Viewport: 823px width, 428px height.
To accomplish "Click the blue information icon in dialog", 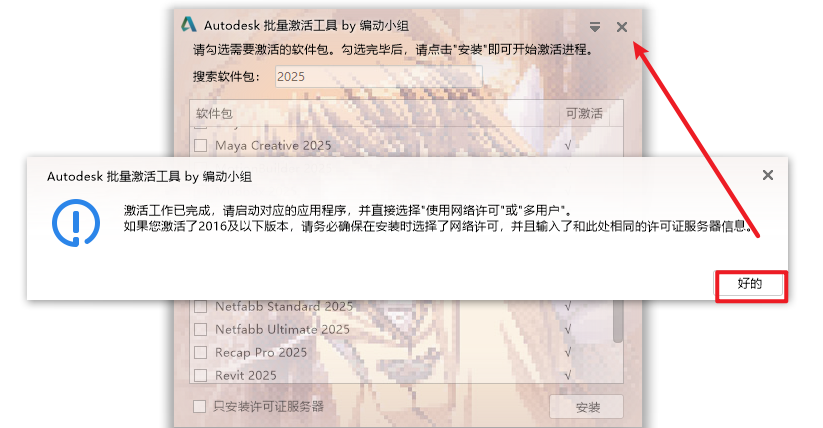I will coord(76,223).
